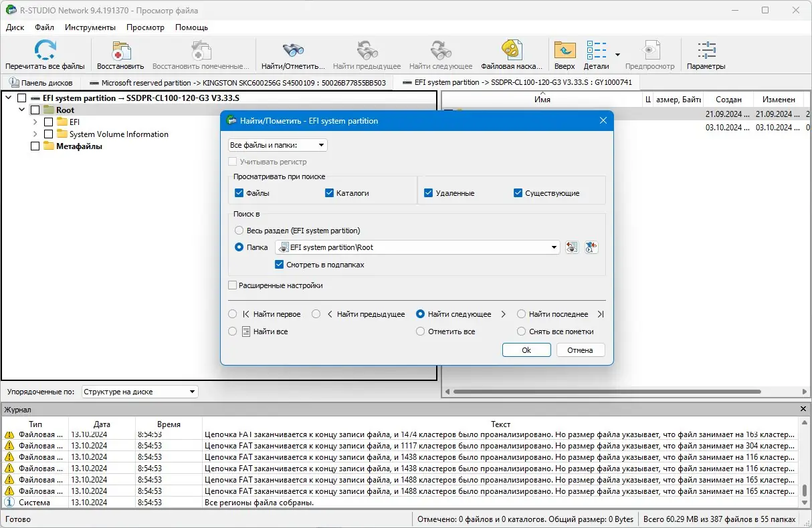
Task: Click the Файловая маска mask icon
Action: [x=511, y=51]
